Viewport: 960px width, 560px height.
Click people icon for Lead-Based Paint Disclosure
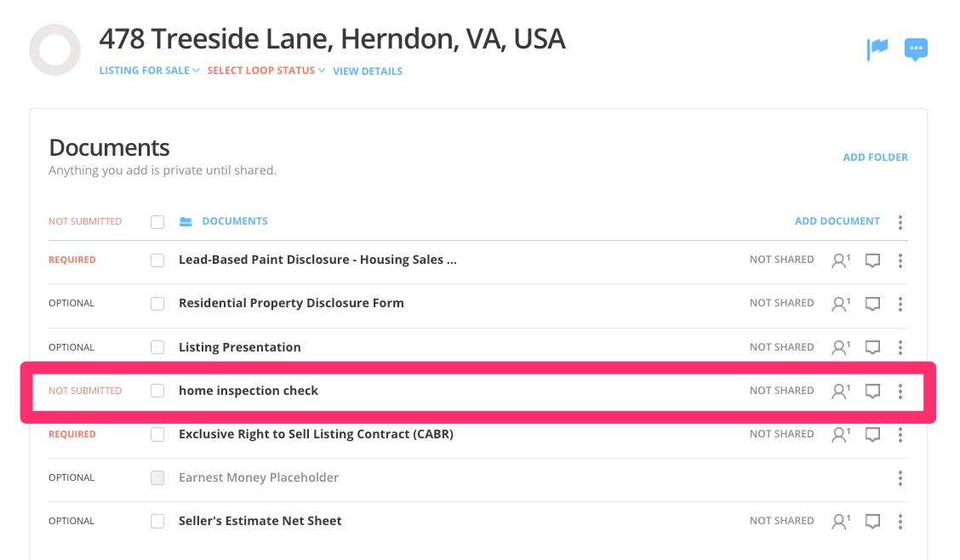pyautogui.click(x=840, y=260)
